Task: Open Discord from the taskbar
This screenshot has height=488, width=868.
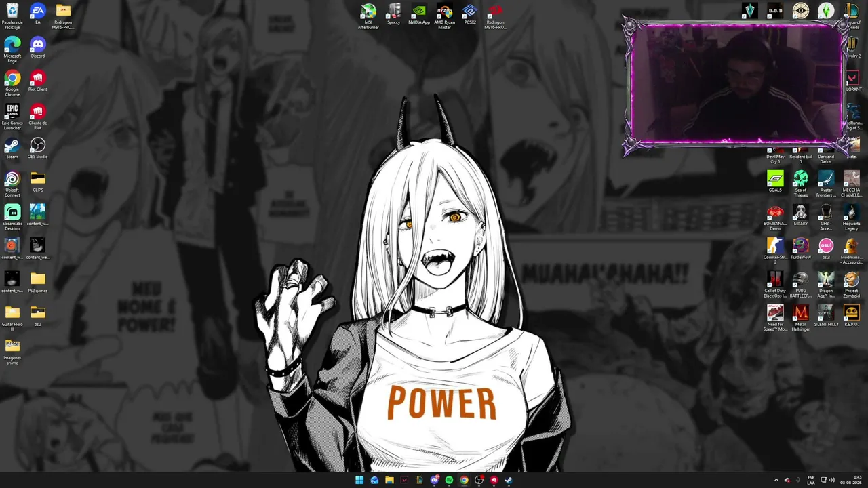Action: (x=434, y=480)
